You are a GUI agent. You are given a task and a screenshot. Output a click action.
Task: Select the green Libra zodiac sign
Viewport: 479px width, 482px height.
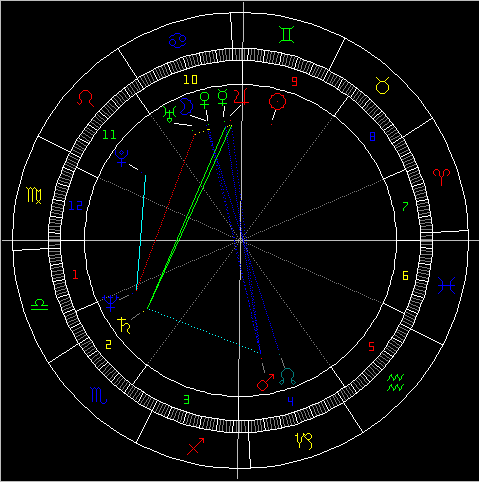[x=39, y=305]
